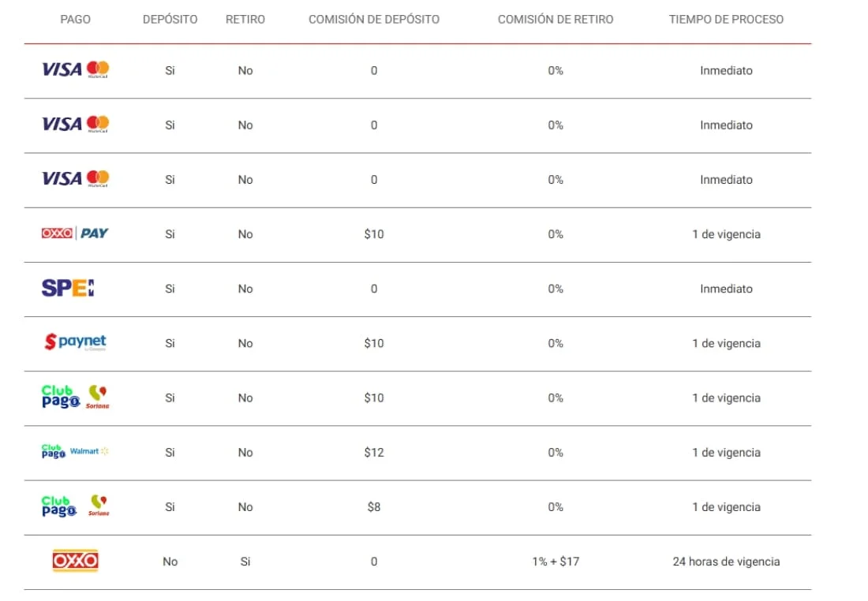Image resolution: width=868 pixels, height=601 pixels.
Task: Toggle the No withdrawal value for OXXO PAY
Action: (x=245, y=233)
